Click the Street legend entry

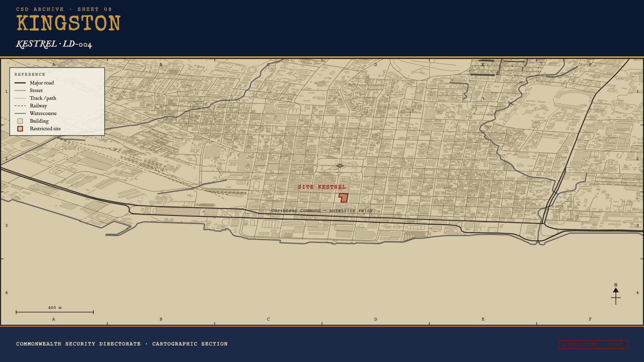(29, 90)
